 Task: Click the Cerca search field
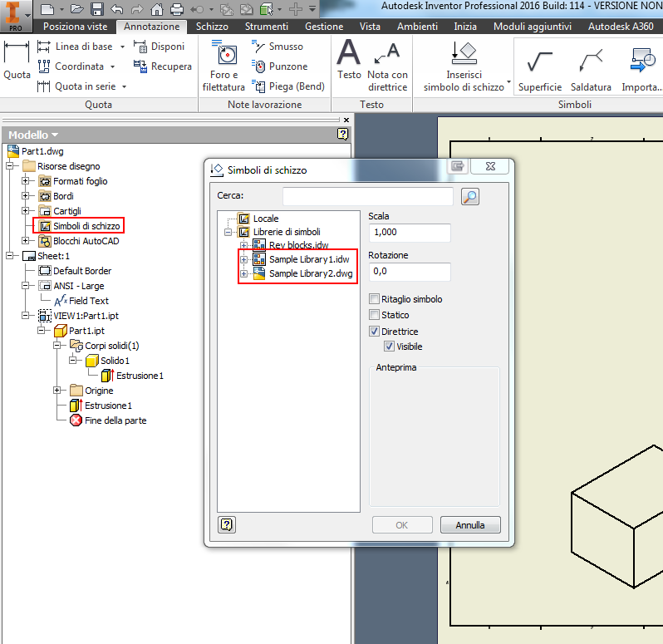tap(368, 196)
